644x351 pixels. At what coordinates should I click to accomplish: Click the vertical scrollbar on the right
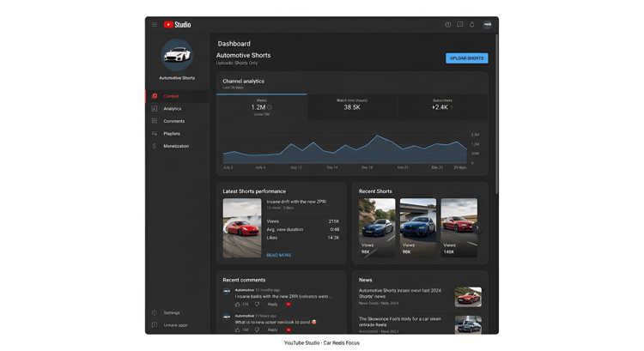(x=496, y=114)
